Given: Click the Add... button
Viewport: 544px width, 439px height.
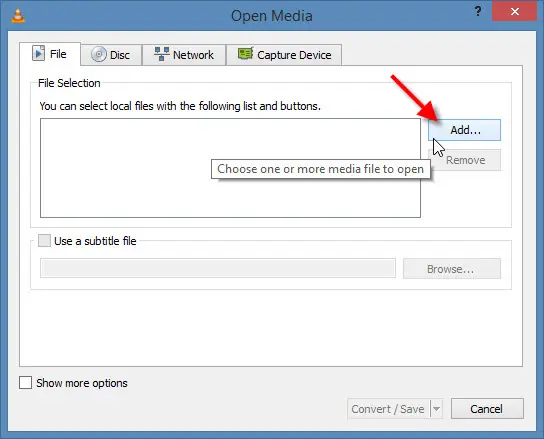Looking at the screenshot, I should (x=465, y=130).
